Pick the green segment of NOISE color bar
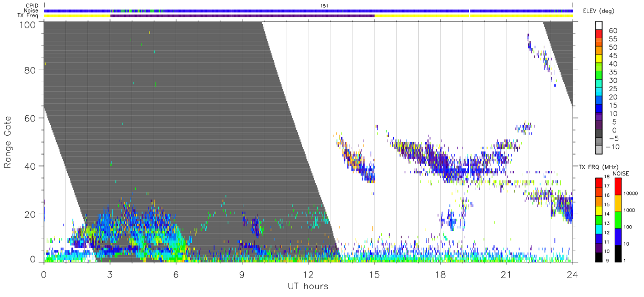The height and width of the screenshot is (297, 644). click(x=618, y=219)
